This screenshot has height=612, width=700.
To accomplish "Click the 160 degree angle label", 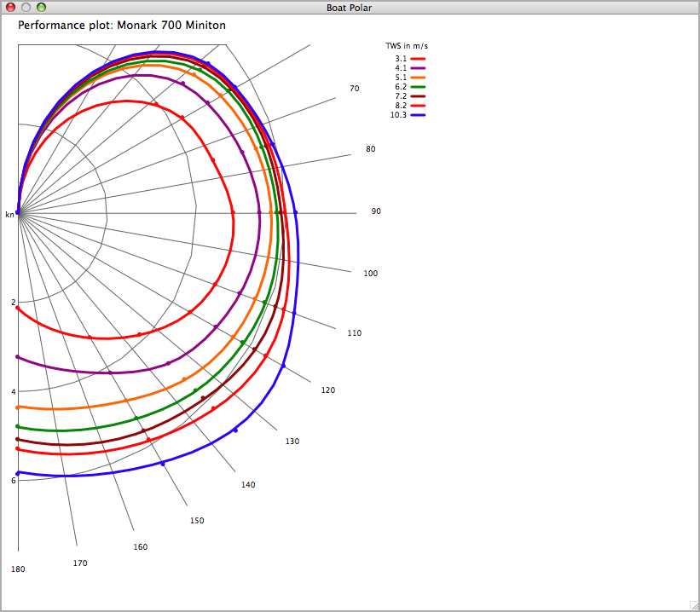I will point(140,547).
